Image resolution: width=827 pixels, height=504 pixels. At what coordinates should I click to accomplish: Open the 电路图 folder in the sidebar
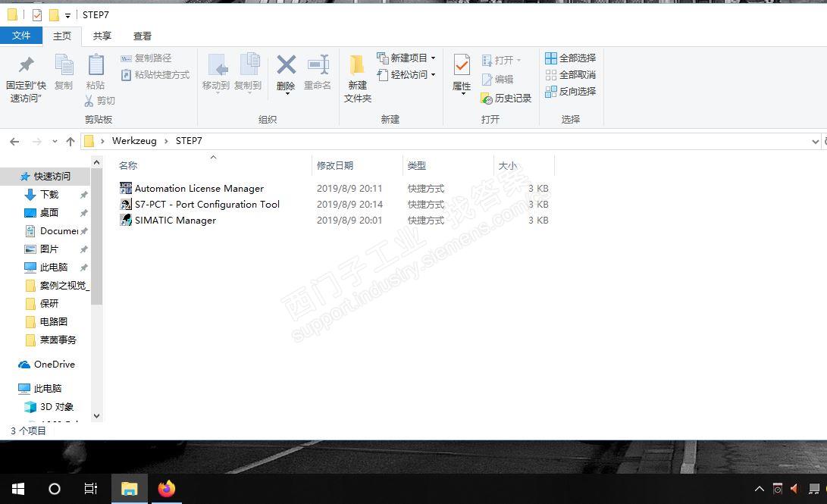[x=46, y=321]
